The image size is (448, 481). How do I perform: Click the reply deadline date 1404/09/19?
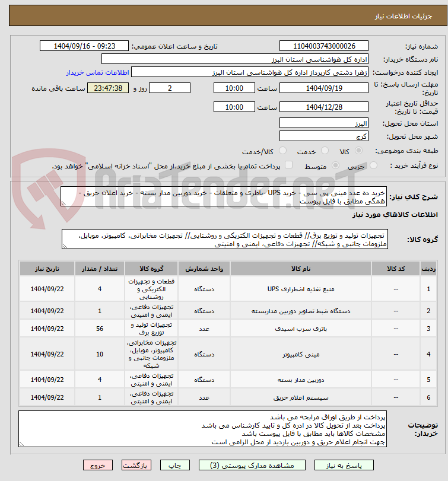coord(324,88)
